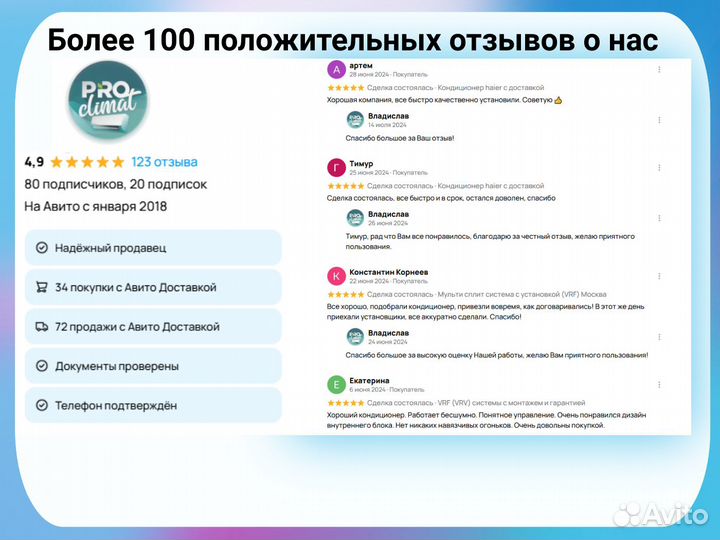Open the three-dot menu on артем's review

(x=659, y=69)
